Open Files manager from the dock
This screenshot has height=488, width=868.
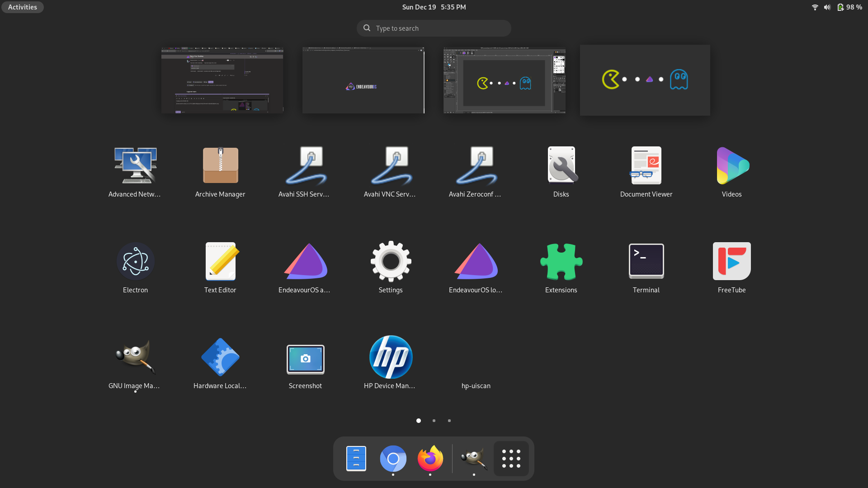point(356,459)
